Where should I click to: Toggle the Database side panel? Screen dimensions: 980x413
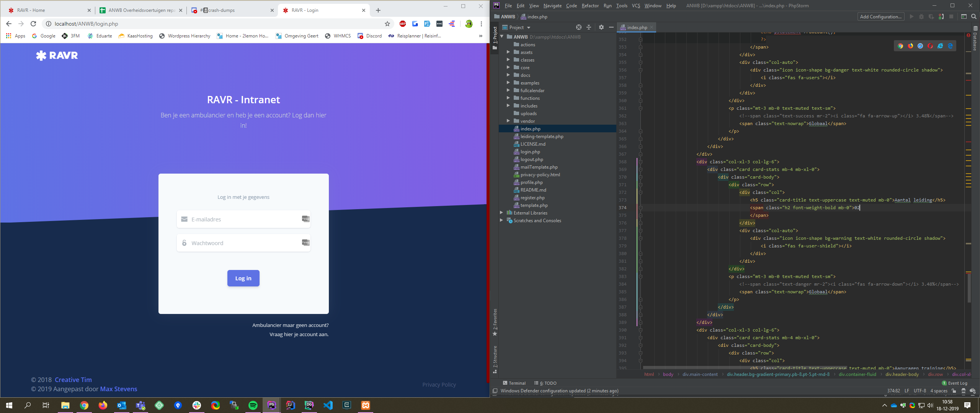975,38
